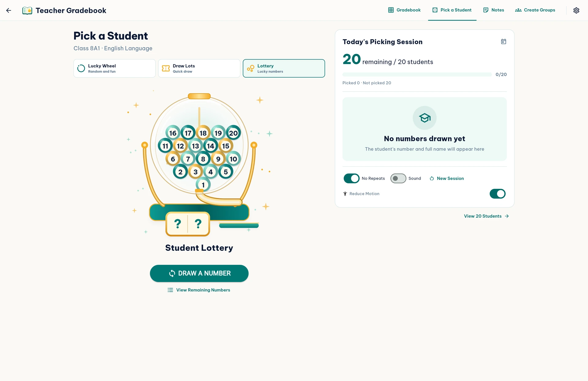588x381 pixels.
Task: Open the Gradebook tab
Action: [404, 10]
